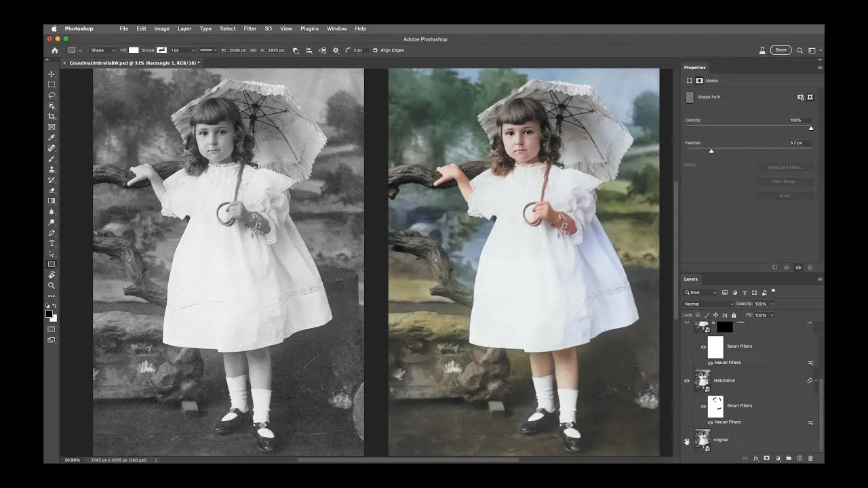Select the Zoom tool

tap(52, 285)
